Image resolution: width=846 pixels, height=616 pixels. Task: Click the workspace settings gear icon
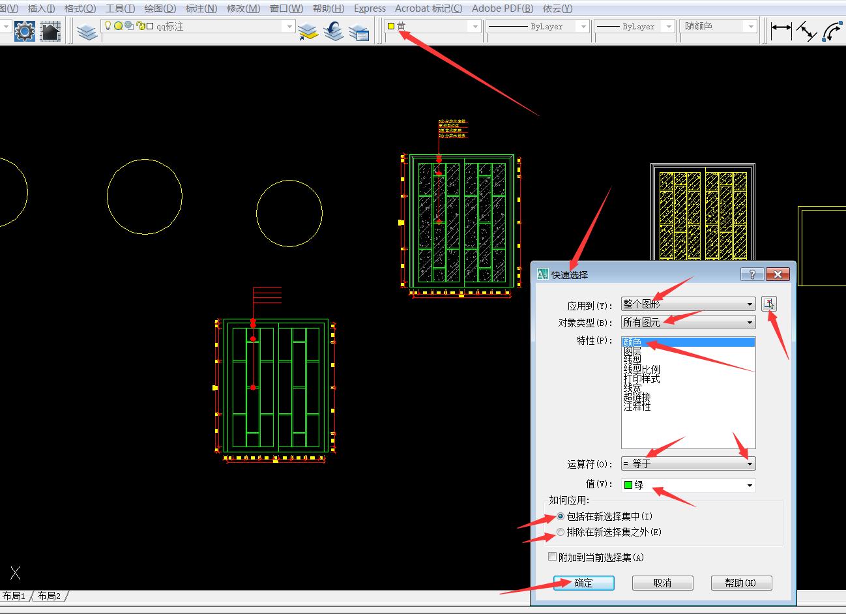pos(25,30)
